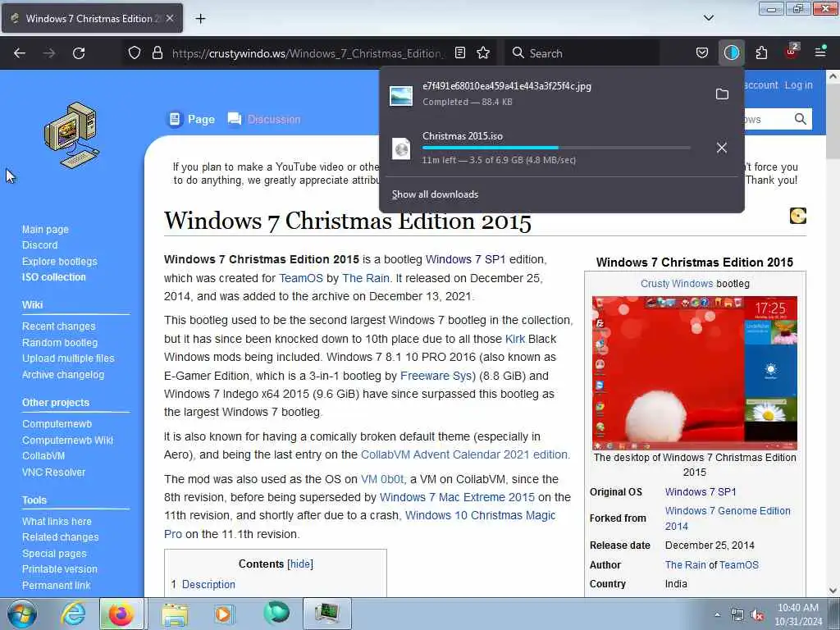Hide the Contents table

tap(300, 564)
